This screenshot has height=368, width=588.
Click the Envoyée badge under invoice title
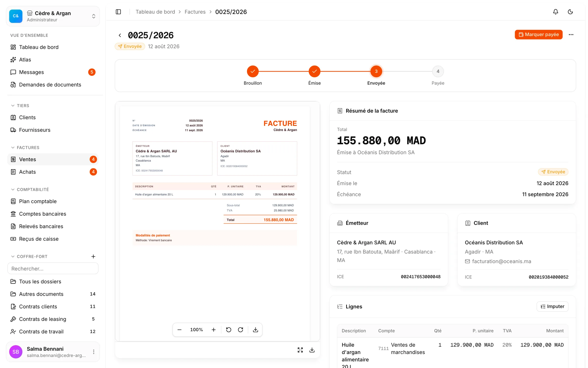pyautogui.click(x=130, y=46)
